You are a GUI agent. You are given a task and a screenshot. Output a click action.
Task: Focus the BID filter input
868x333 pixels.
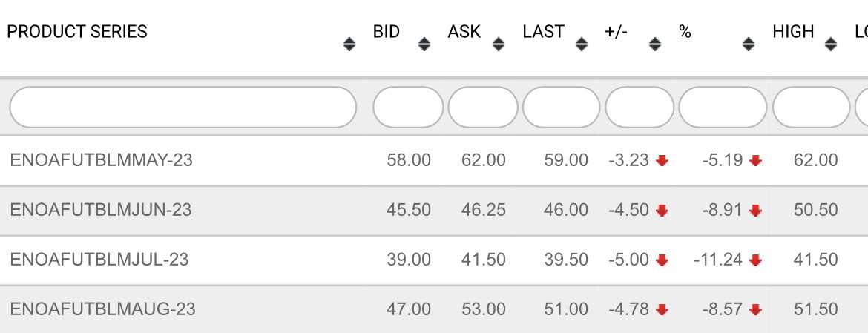(408, 108)
